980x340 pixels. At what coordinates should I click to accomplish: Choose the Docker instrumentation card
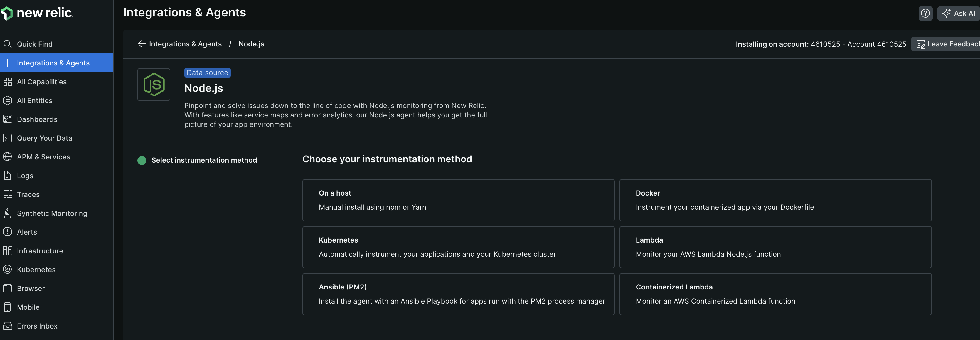(x=775, y=200)
